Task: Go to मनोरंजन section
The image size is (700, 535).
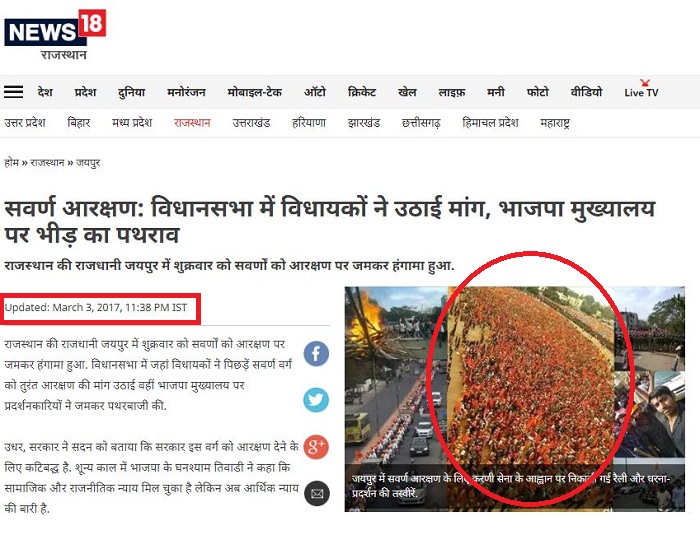Action: point(186,92)
